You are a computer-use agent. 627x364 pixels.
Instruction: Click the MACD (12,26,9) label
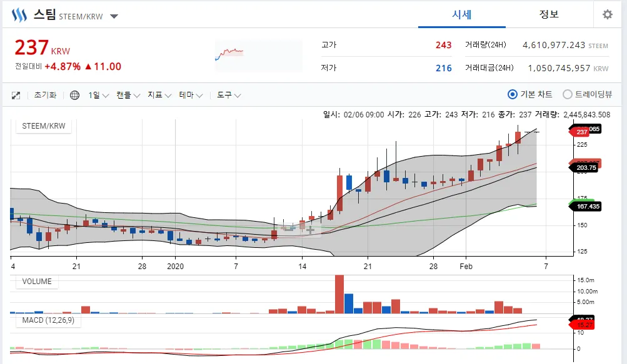(x=48, y=320)
